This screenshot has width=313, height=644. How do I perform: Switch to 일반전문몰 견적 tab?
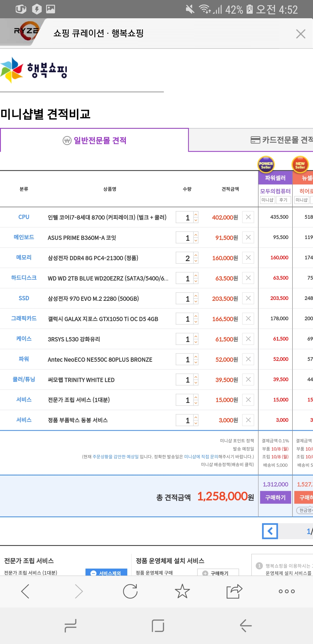pyautogui.click(x=94, y=140)
